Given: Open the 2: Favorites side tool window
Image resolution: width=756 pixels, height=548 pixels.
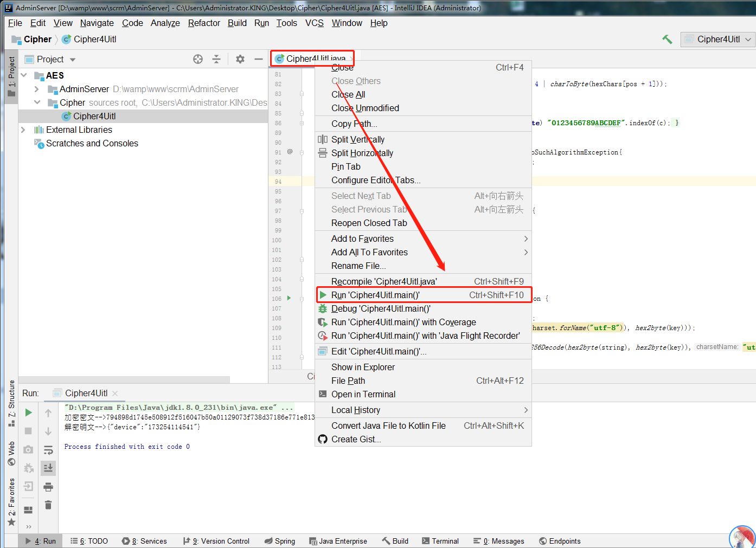Looking at the screenshot, I should click(11, 502).
